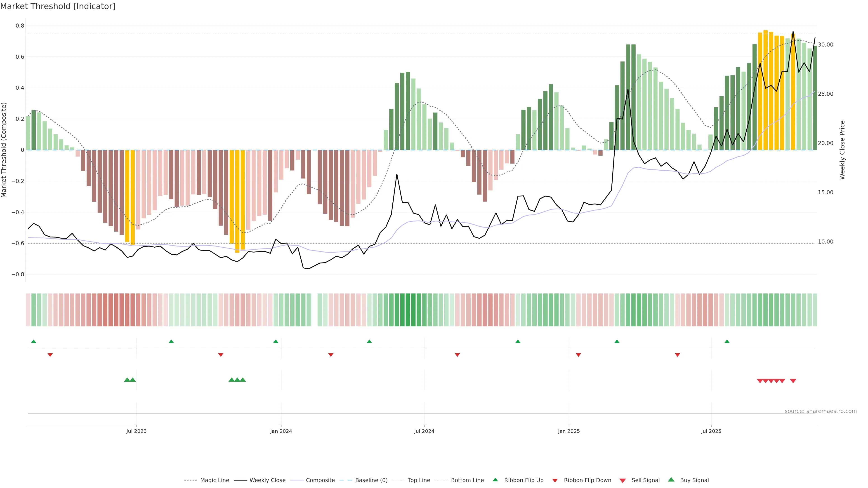The width and height of the screenshot is (868, 488).
Task: Click the Jan 2025 x-axis label
Action: (568, 431)
